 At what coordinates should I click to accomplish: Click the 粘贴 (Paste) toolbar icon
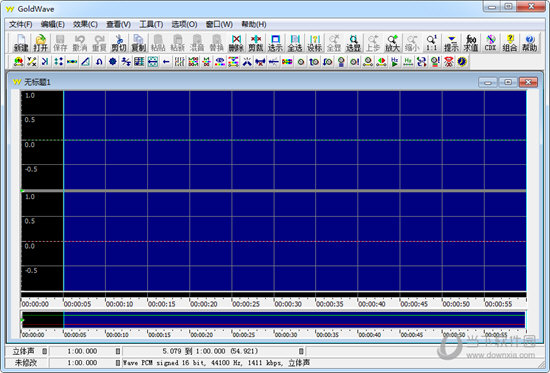tap(158, 43)
